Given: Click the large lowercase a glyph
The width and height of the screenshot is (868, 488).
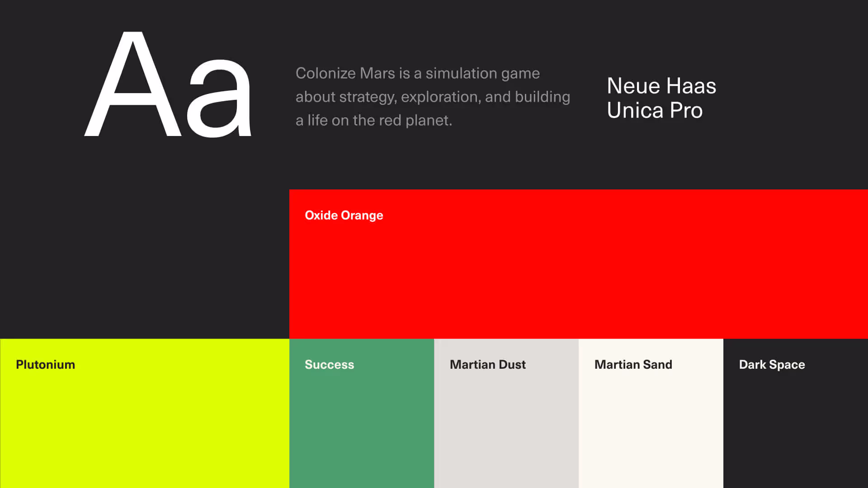Looking at the screenshot, I should [219, 99].
